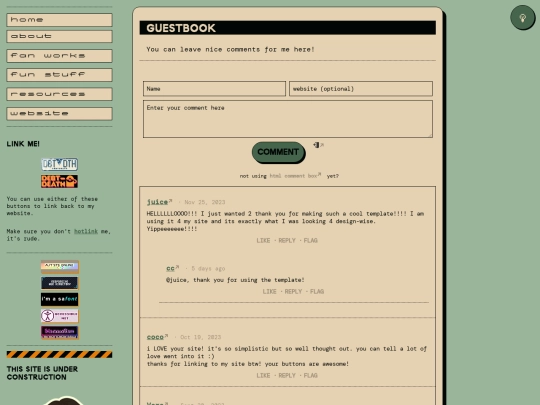Click the dark navy badge below rainbow badge
Viewport: 540px width, 405px height.
[x=60, y=283]
